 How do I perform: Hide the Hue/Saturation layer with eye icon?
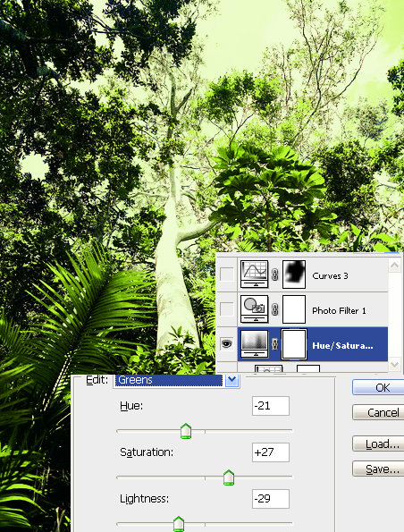point(227,344)
